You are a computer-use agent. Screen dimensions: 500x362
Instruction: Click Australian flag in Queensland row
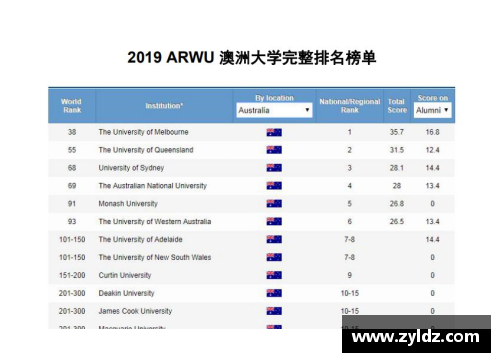coord(274,150)
